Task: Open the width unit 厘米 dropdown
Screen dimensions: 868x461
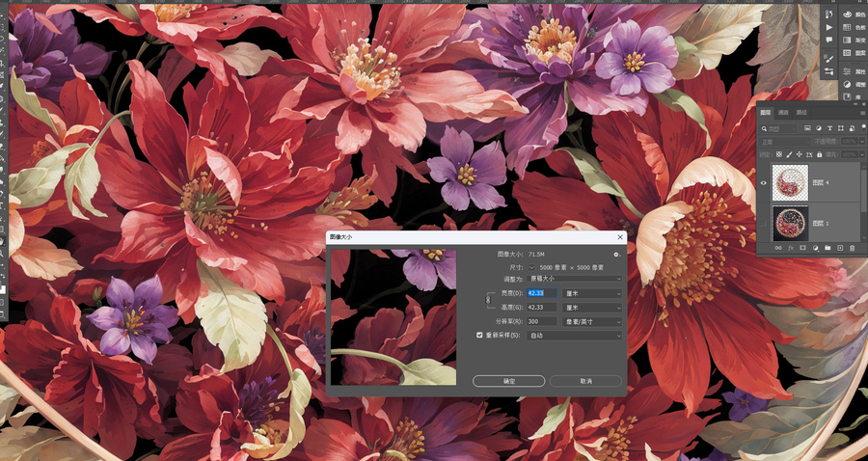Action: click(592, 293)
